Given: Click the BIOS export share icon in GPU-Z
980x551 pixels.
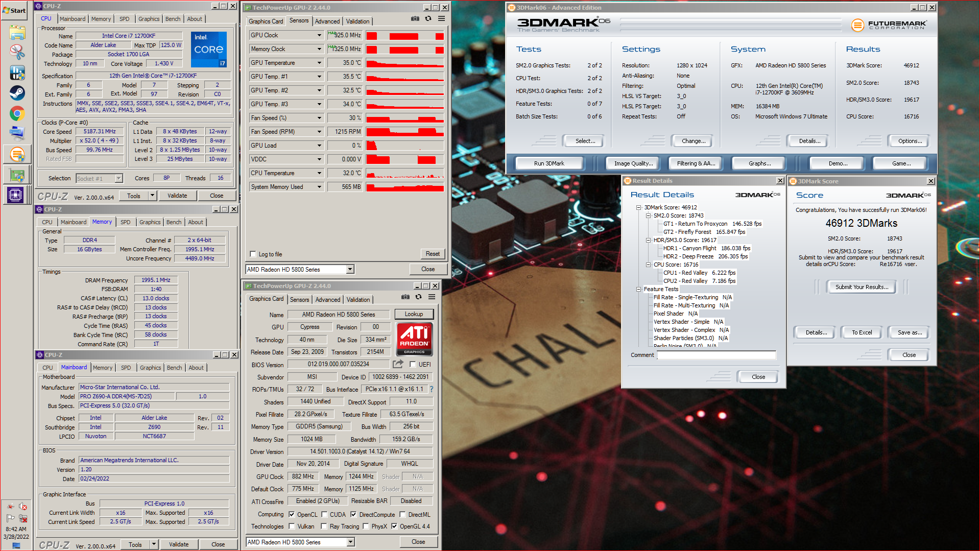Looking at the screenshot, I should (x=398, y=364).
